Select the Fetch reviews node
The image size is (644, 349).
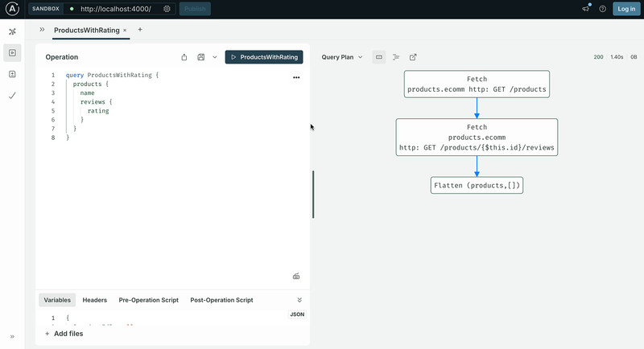(477, 138)
